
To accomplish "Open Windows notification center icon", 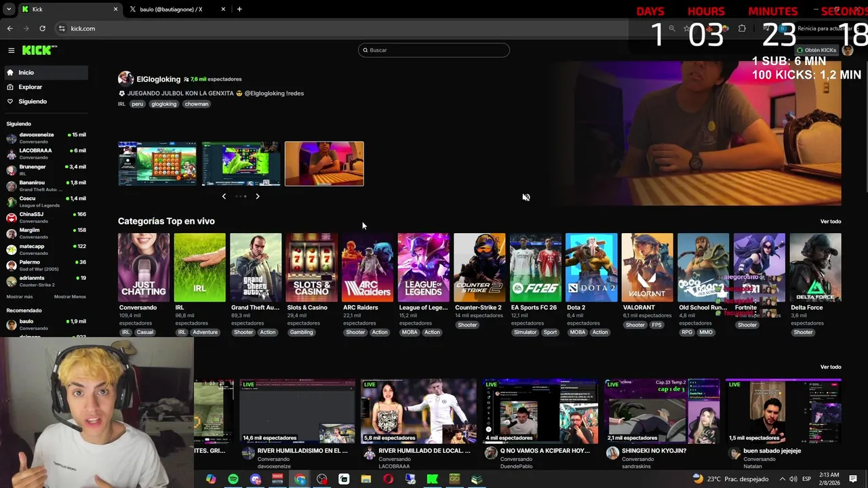I will 853,479.
